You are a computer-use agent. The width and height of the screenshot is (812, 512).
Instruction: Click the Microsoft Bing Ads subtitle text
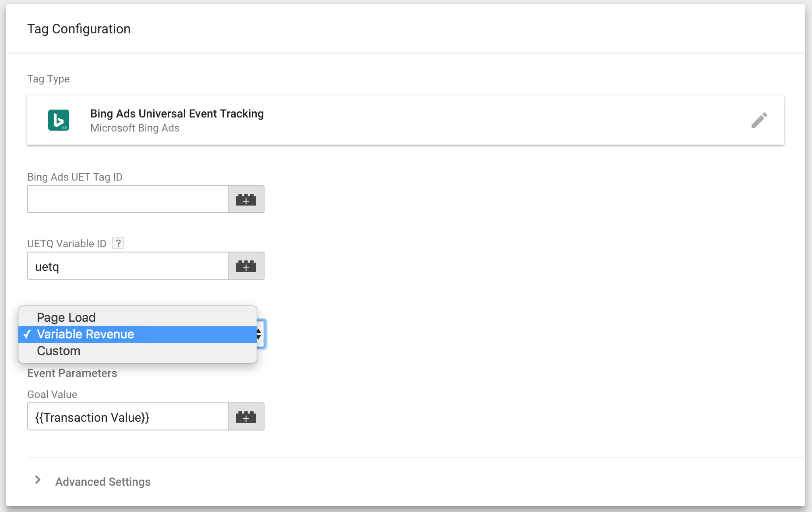[135, 128]
